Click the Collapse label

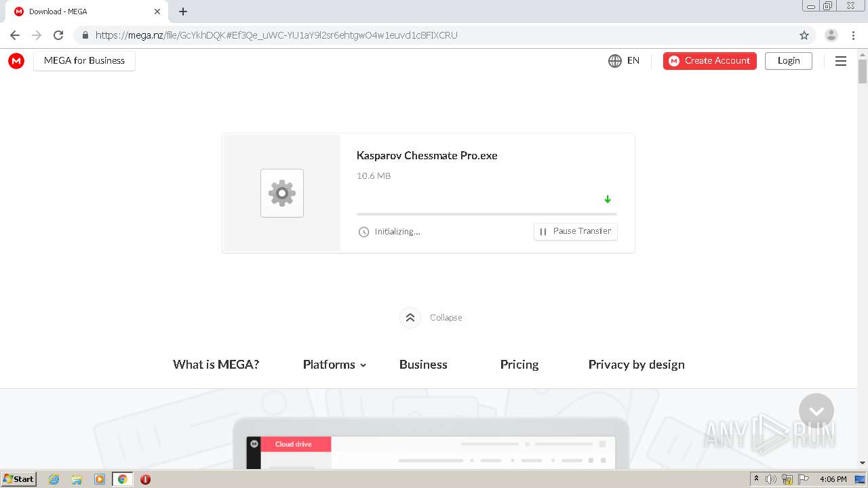pyautogui.click(x=446, y=318)
